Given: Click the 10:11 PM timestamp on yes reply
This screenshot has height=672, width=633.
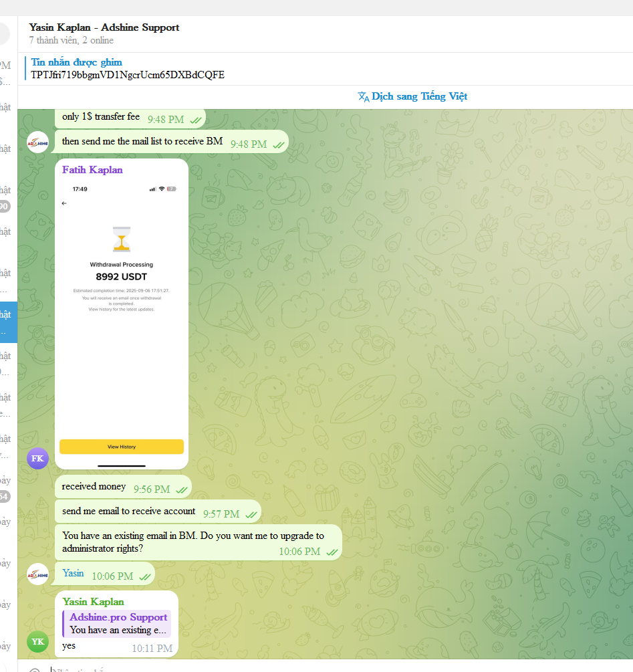Looking at the screenshot, I should 152,649.
